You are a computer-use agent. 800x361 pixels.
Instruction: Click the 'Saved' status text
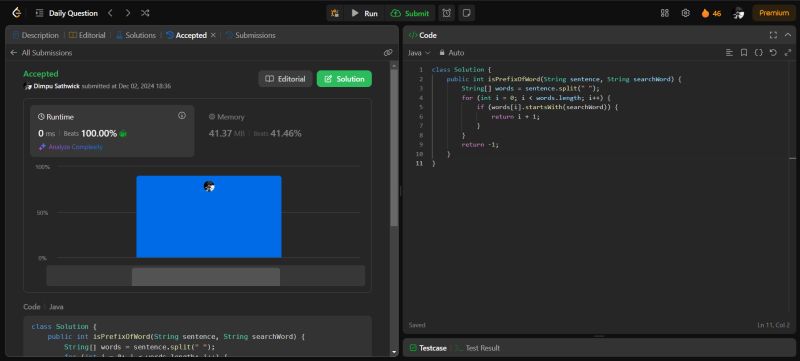417,325
